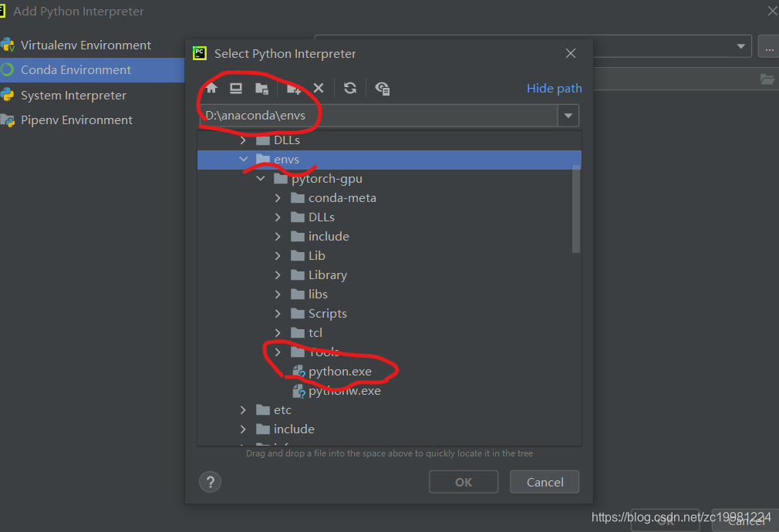
Task: Expand the bottom include folder
Action: [x=243, y=429]
